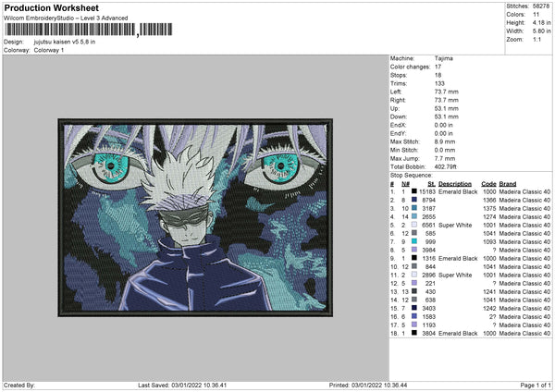Screen dimensions: 555x392
Task: Select the dark blue swatch beside 8794
Action: (414, 200)
